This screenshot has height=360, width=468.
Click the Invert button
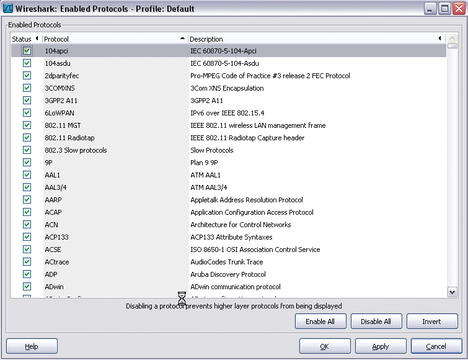coord(432,321)
